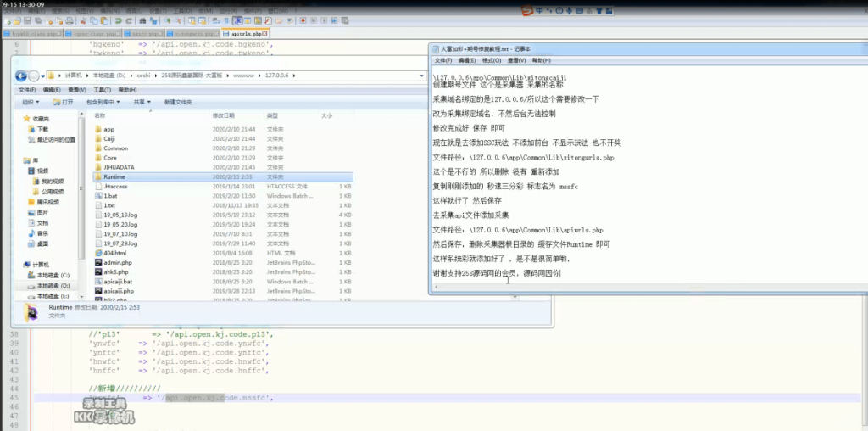Expand 包含到库中 dropdown in Explorer
The image size is (868, 431).
103,102
